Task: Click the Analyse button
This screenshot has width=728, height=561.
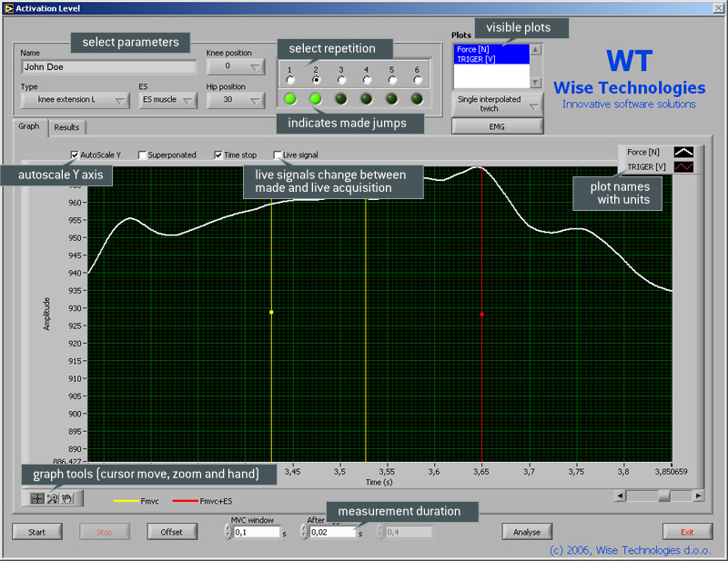Action: [x=527, y=532]
